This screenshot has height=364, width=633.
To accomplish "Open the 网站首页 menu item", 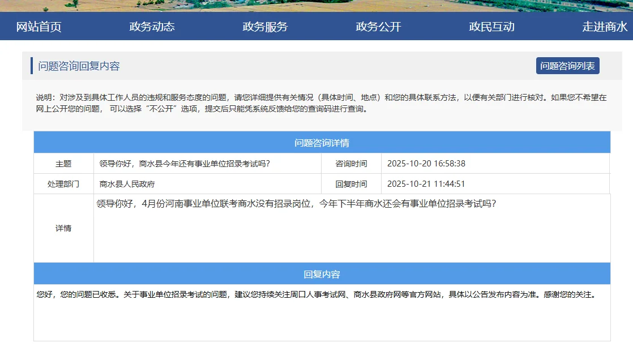I will [38, 26].
